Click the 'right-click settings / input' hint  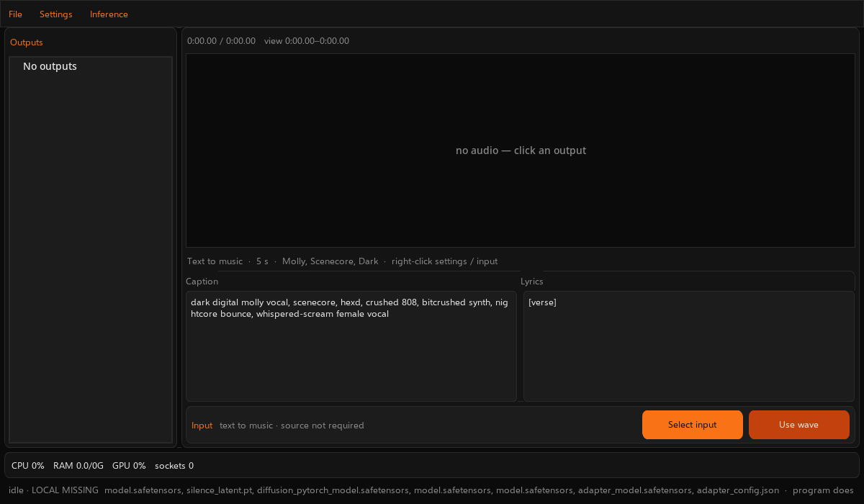point(444,261)
